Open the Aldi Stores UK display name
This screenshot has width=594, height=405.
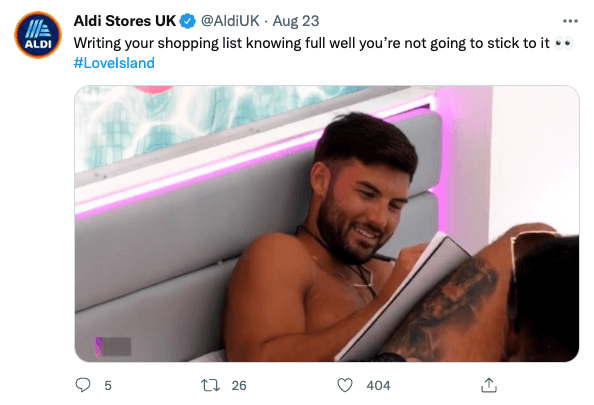tap(125, 21)
